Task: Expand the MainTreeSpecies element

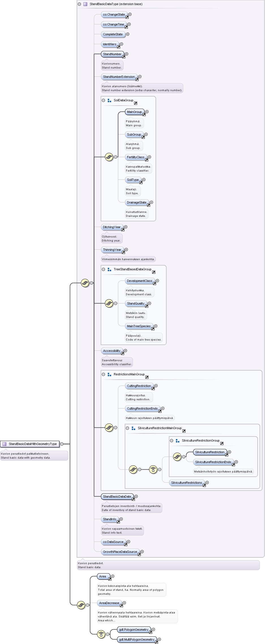Action: click(x=156, y=326)
